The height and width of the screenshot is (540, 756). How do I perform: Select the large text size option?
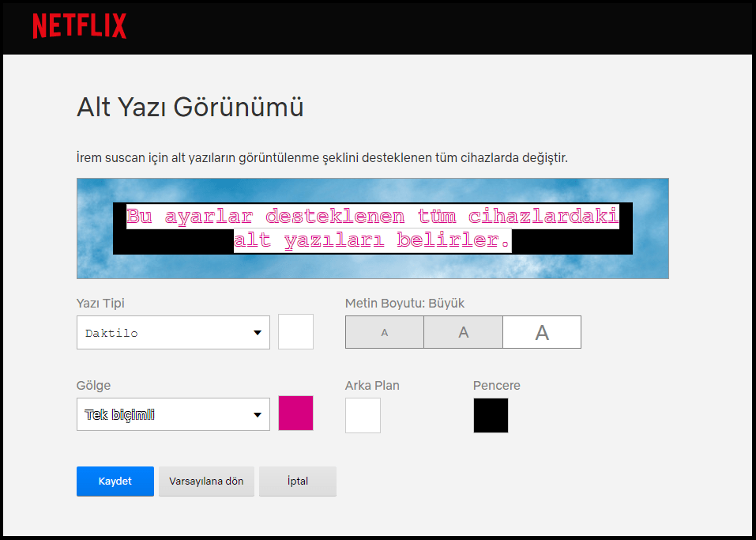point(542,331)
